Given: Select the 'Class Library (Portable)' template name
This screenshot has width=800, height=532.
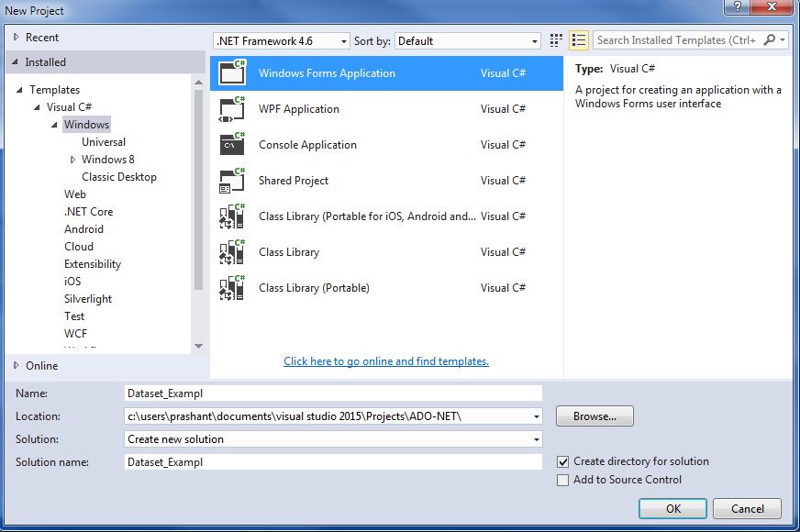Looking at the screenshot, I should point(314,288).
